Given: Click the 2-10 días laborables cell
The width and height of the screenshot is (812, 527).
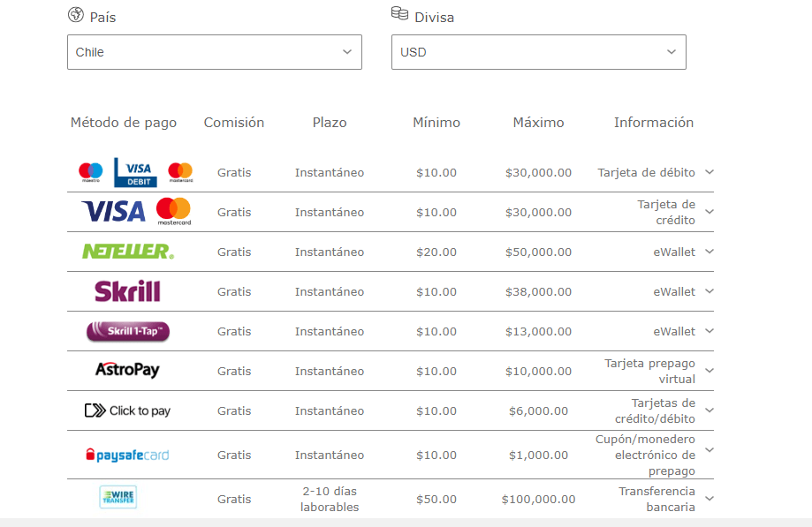Looking at the screenshot, I should coord(330,499).
